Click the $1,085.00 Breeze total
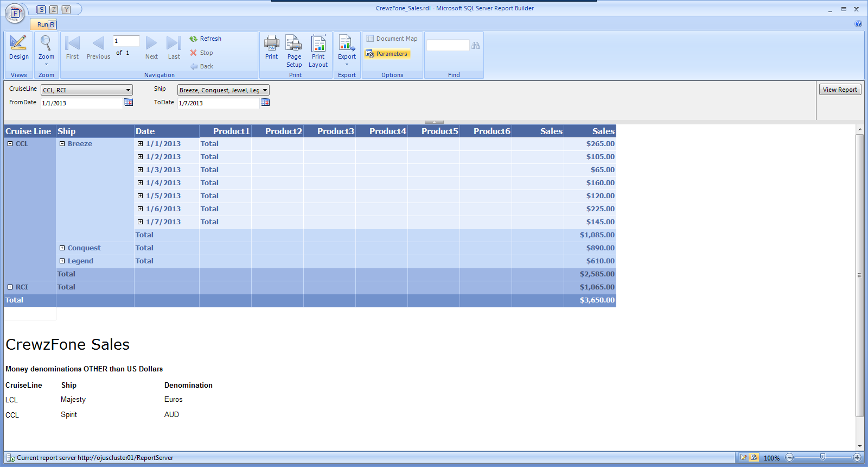 click(x=590, y=235)
